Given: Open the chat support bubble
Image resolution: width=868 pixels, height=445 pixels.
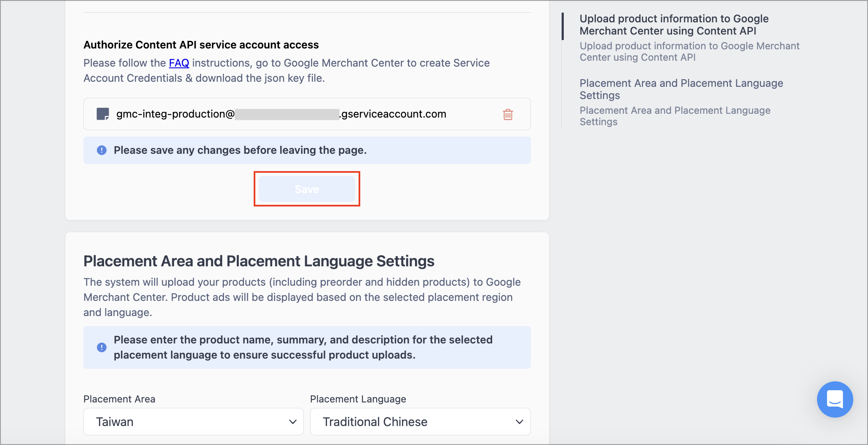Looking at the screenshot, I should click(x=835, y=399).
